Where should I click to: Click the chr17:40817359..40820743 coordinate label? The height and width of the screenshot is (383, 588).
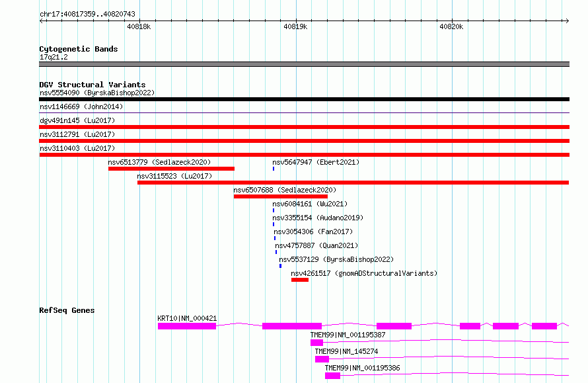click(x=87, y=14)
